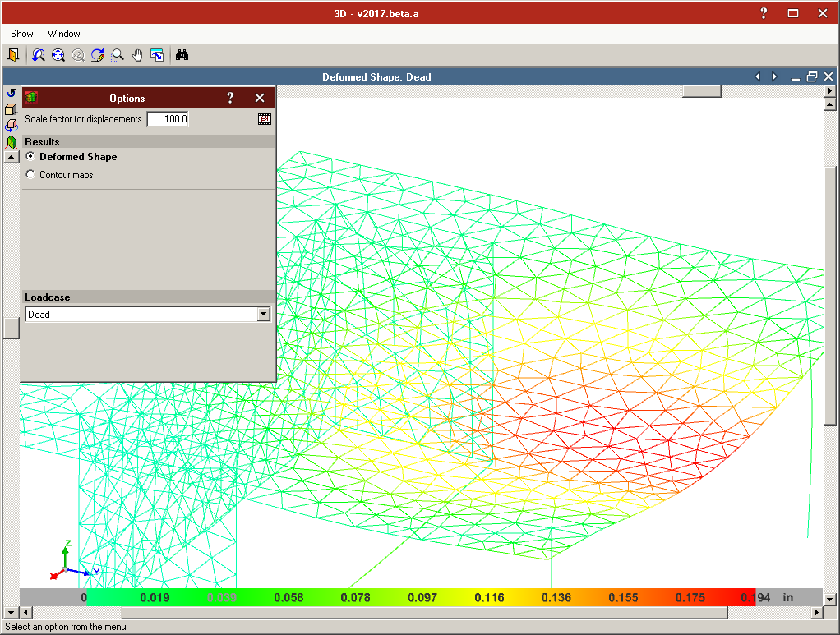Click vertical scrollbar down arrow

830,600
